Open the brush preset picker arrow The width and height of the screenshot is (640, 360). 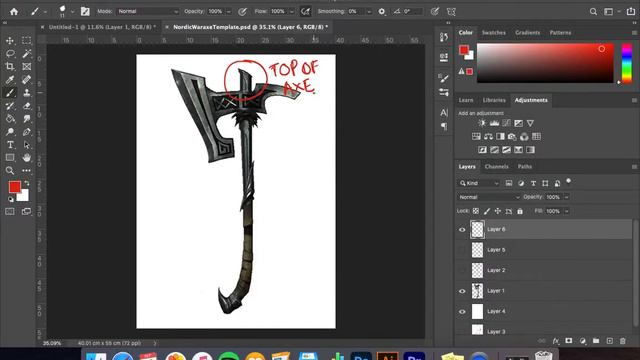coord(72,12)
